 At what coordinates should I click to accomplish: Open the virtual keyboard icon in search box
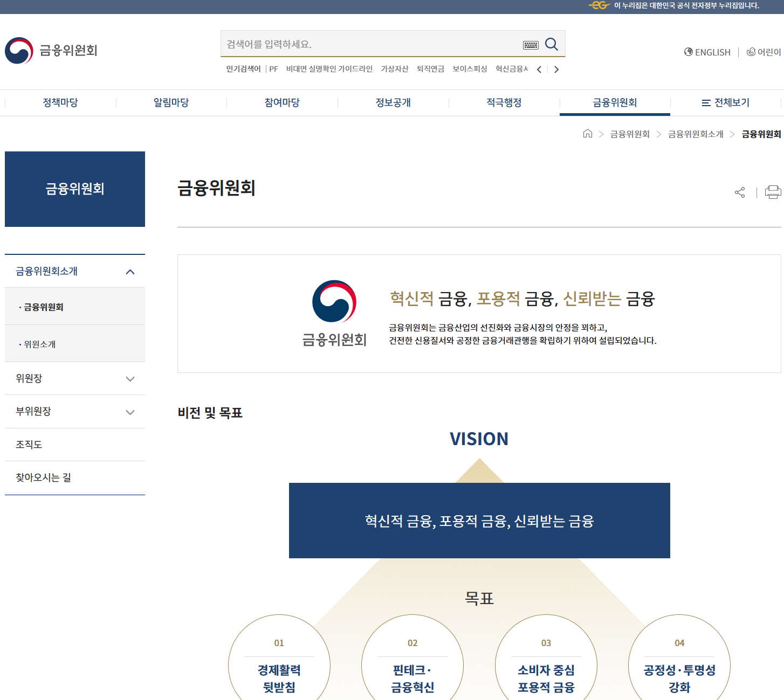[531, 45]
